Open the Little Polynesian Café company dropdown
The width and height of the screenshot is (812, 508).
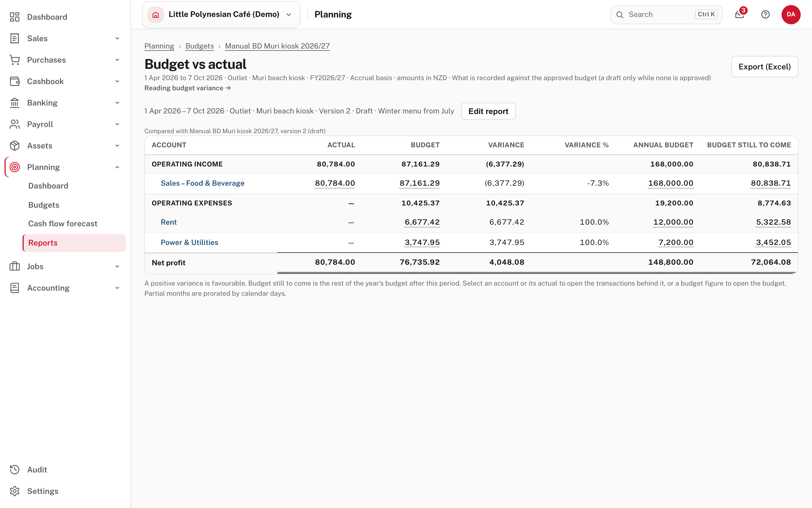221,14
